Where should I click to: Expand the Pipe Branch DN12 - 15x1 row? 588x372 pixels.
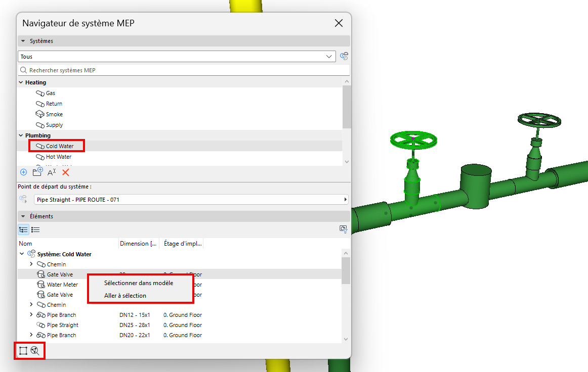pos(31,315)
